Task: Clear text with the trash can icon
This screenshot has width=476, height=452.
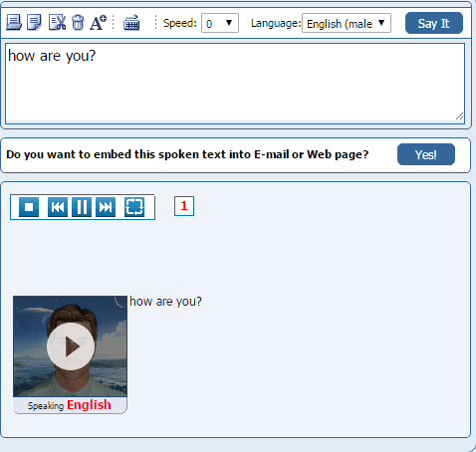Action: pyautogui.click(x=78, y=23)
